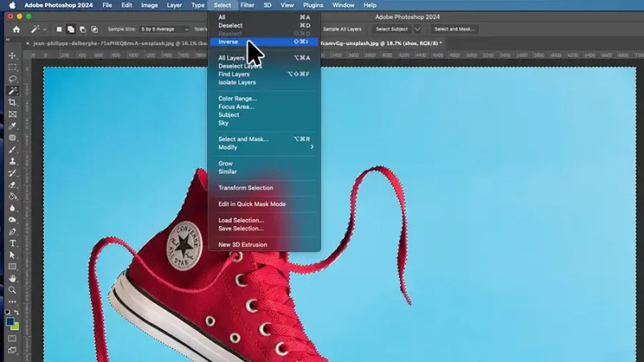This screenshot has height=362, width=644.
Task: Set the foreground color swatch
Action: tap(10, 322)
